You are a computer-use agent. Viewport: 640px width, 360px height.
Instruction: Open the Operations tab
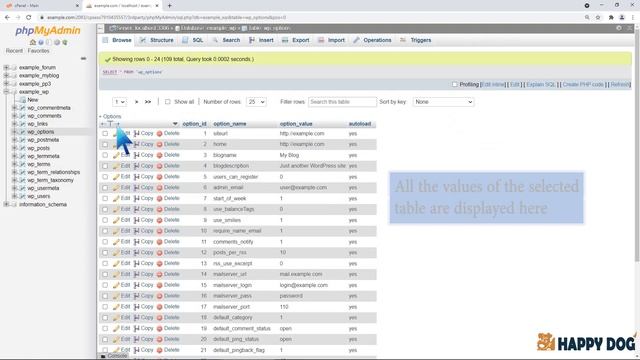tap(372, 40)
